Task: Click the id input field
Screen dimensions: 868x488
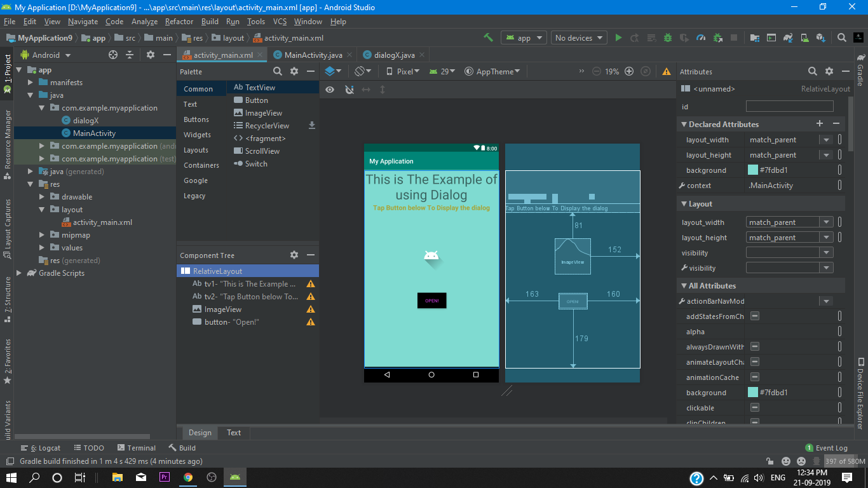Action: (x=789, y=107)
